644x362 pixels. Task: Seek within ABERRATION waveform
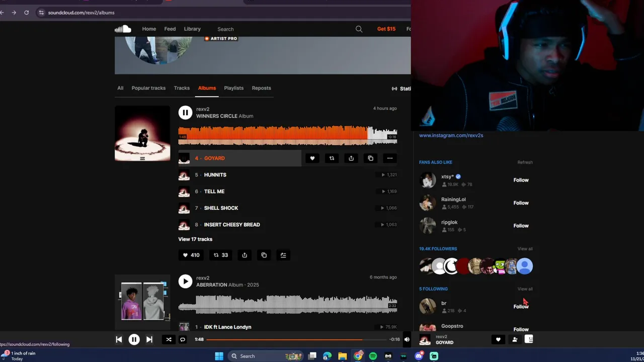coord(287,304)
